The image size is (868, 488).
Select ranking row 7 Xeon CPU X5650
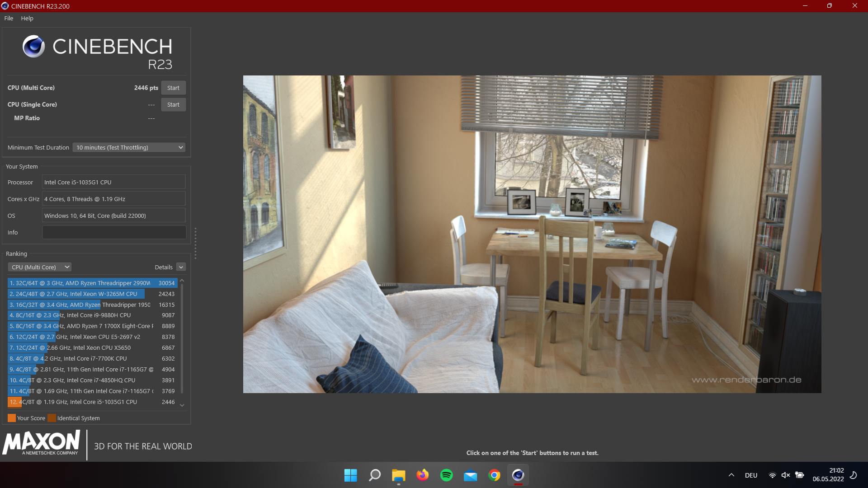[92, 347]
